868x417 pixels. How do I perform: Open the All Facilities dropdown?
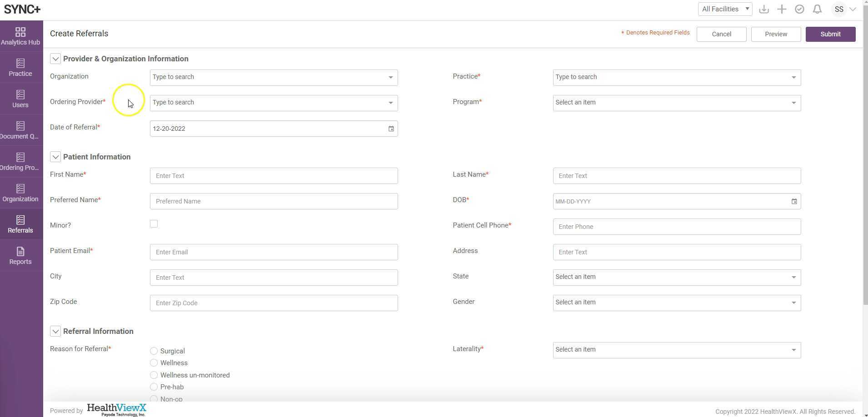pos(725,10)
